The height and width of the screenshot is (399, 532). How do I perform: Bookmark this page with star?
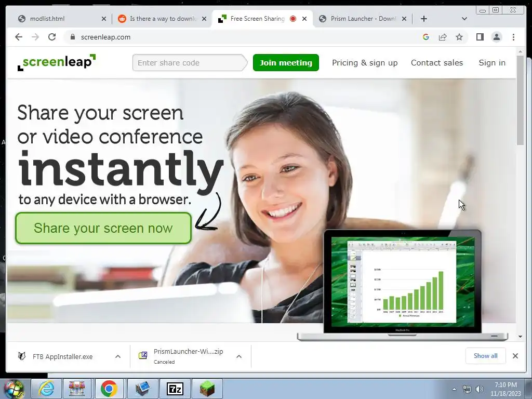[x=459, y=37]
